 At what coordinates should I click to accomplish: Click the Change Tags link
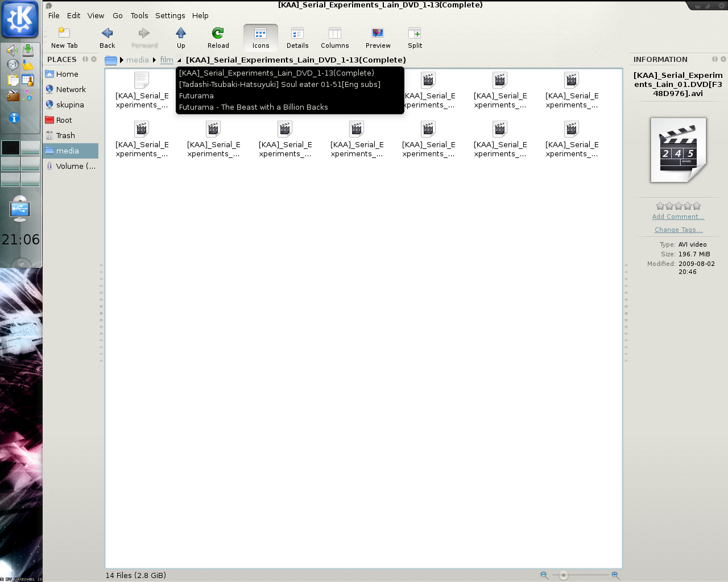pos(679,230)
